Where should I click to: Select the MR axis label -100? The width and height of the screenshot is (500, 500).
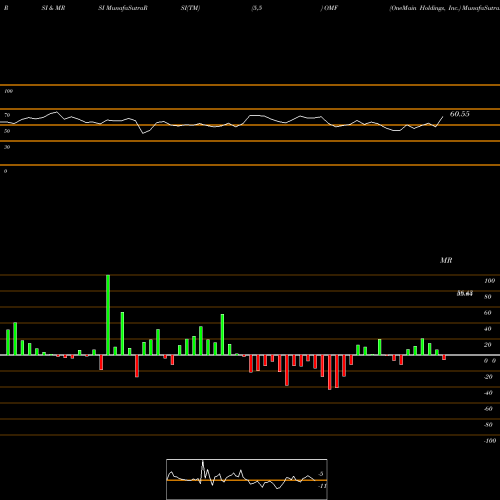coord(490,441)
